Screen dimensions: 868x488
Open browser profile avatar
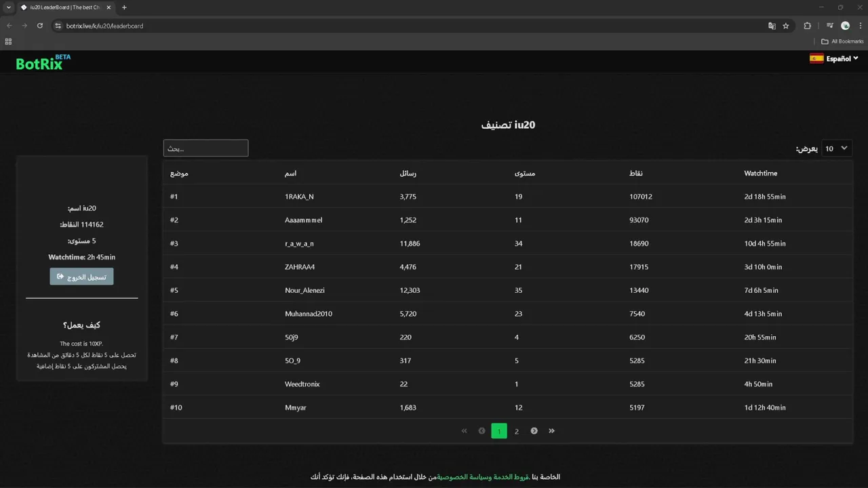tap(845, 26)
